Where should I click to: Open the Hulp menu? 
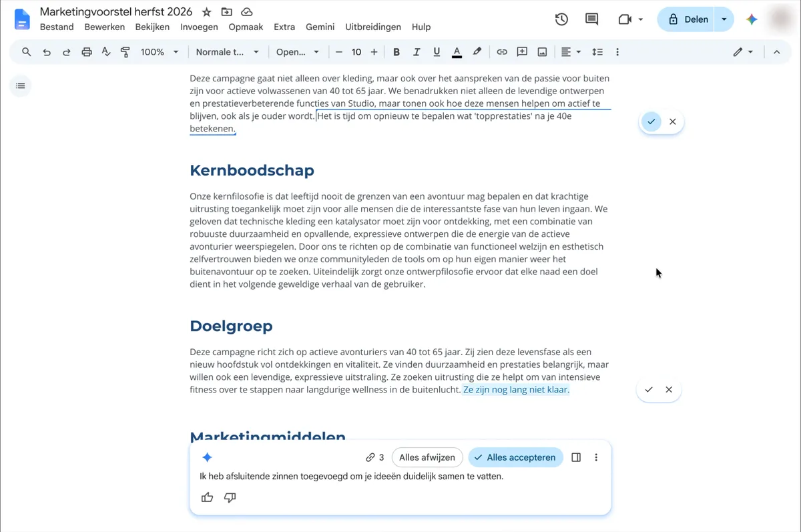[x=421, y=27]
